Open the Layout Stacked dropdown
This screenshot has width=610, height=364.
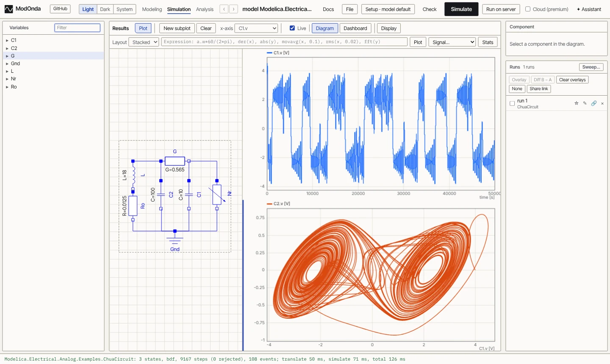click(144, 42)
